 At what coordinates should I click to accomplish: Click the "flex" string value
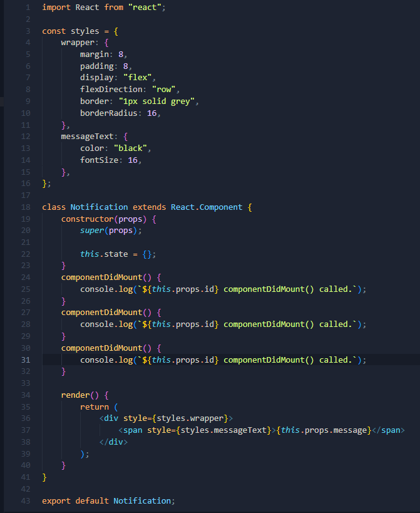pyautogui.click(x=138, y=78)
